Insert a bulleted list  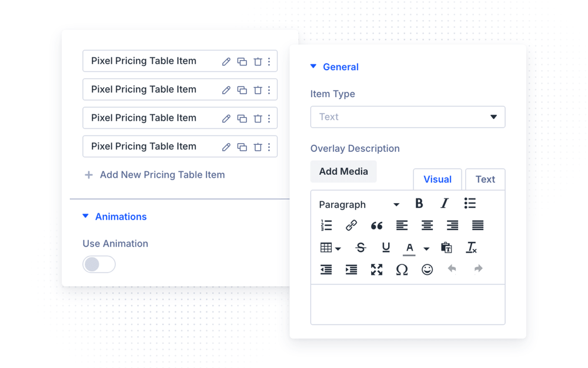(x=470, y=204)
